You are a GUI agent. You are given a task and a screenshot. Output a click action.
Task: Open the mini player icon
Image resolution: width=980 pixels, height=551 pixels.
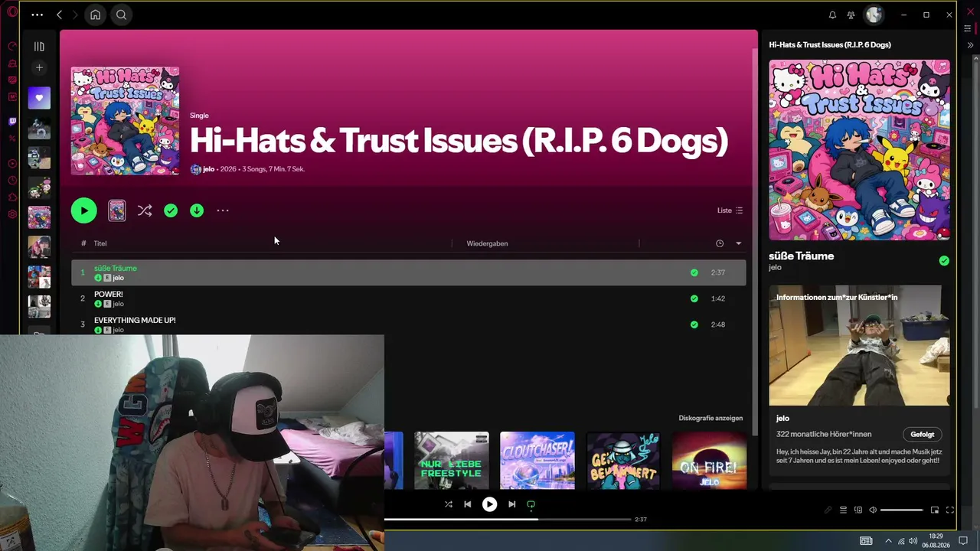[935, 510]
